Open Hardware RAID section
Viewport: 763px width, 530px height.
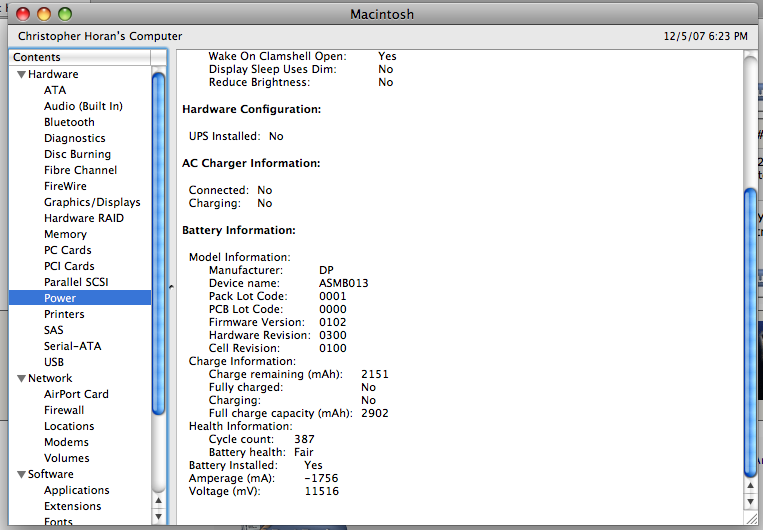coord(84,218)
